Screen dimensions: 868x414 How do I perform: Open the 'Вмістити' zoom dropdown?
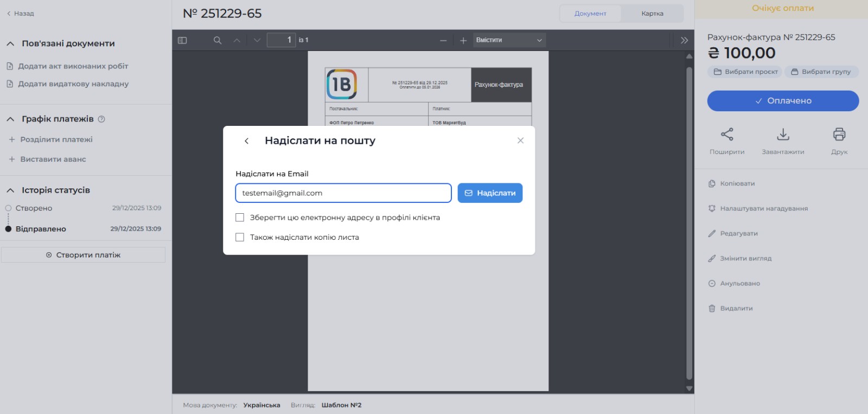click(509, 40)
